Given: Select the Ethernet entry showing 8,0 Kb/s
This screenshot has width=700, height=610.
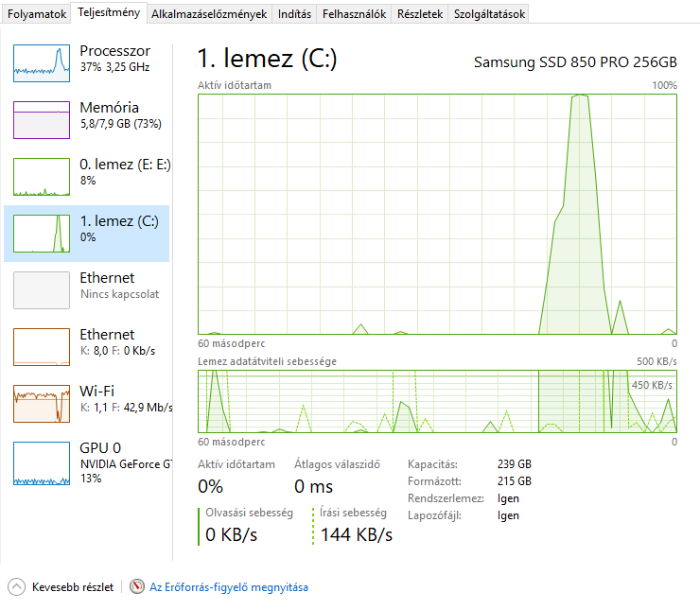Looking at the screenshot, I should click(x=87, y=347).
